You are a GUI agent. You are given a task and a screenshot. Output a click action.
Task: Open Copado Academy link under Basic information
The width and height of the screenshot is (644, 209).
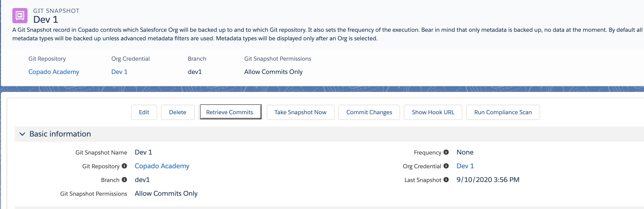[162, 166]
